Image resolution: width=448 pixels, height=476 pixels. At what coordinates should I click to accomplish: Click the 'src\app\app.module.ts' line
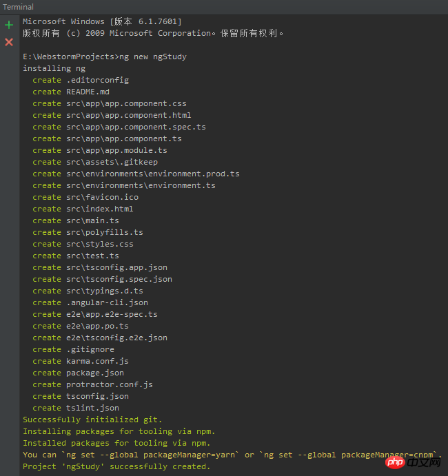(100, 150)
